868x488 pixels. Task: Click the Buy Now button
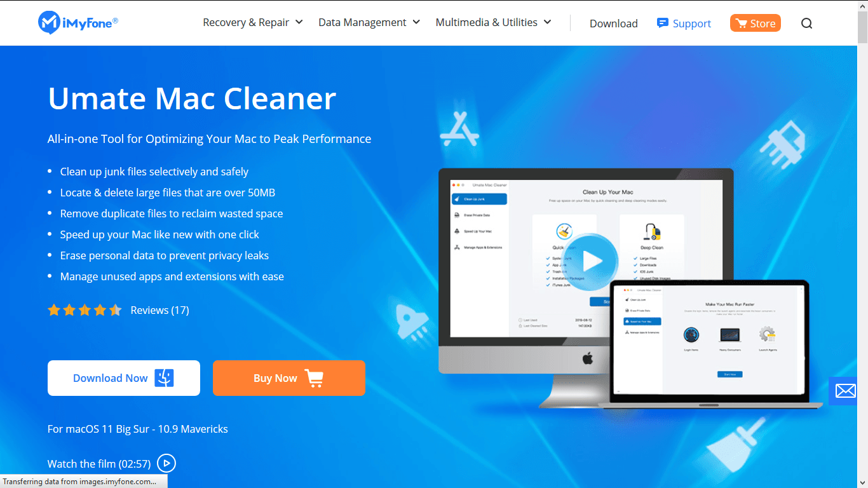click(289, 378)
